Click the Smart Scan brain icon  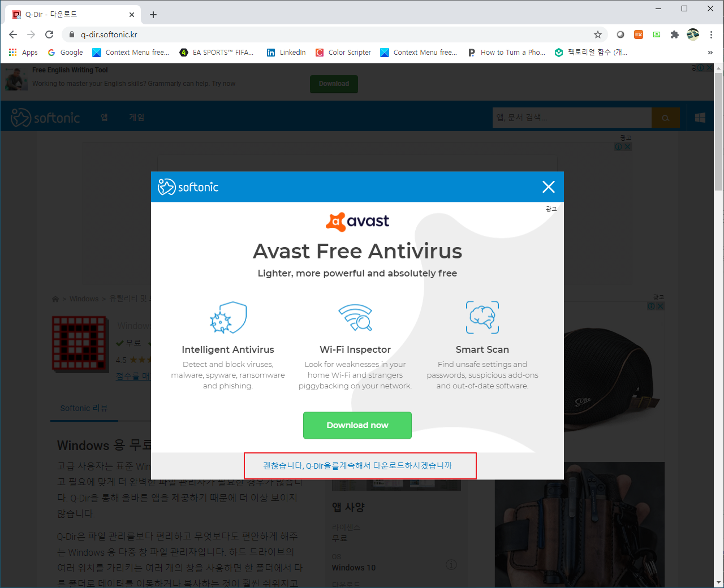[x=482, y=317]
